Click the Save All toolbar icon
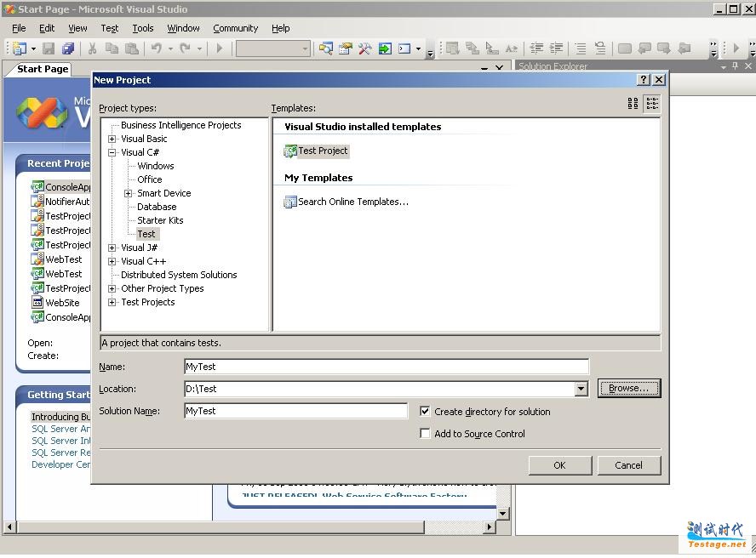 68,49
